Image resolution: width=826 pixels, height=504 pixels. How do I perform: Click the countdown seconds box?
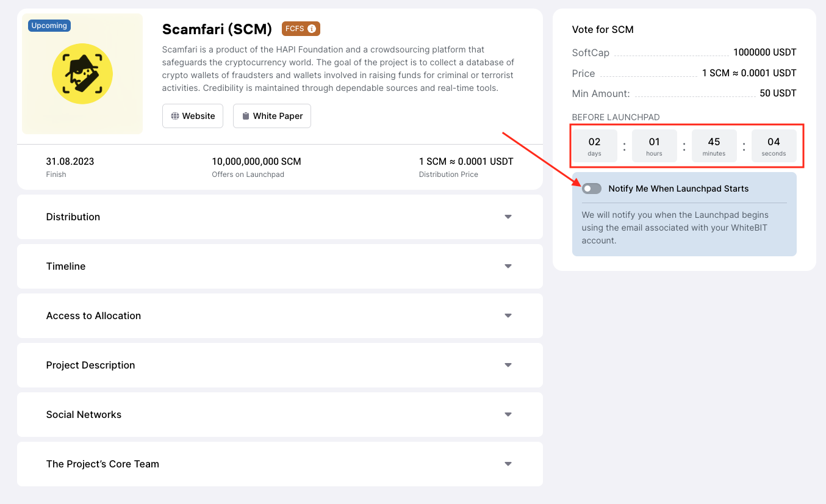click(x=774, y=146)
